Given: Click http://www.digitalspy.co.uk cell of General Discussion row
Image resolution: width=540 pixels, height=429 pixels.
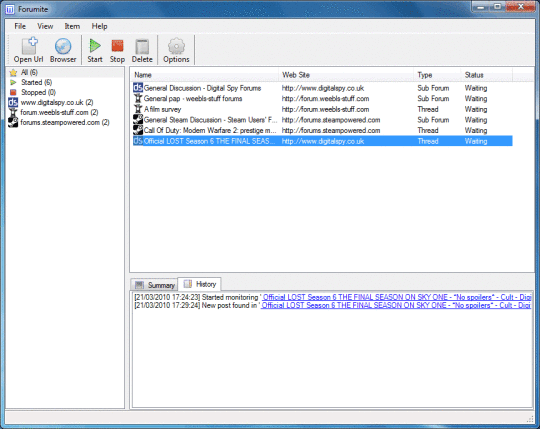Looking at the screenshot, I should click(323, 88).
